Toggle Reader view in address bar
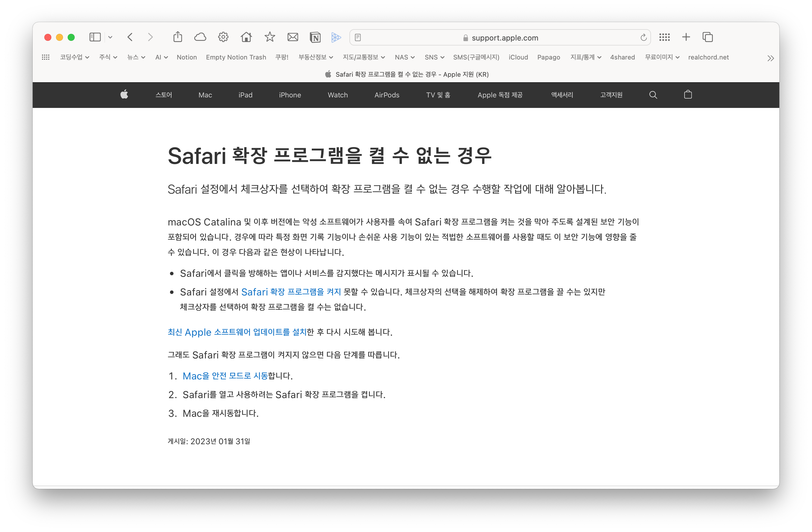This screenshot has width=812, height=532. click(358, 38)
